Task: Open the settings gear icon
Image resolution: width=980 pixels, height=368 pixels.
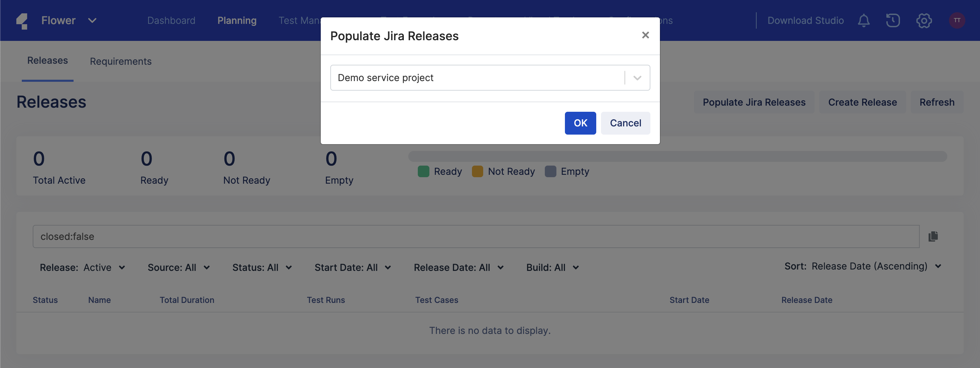Action: pyautogui.click(x=923, y=20)
